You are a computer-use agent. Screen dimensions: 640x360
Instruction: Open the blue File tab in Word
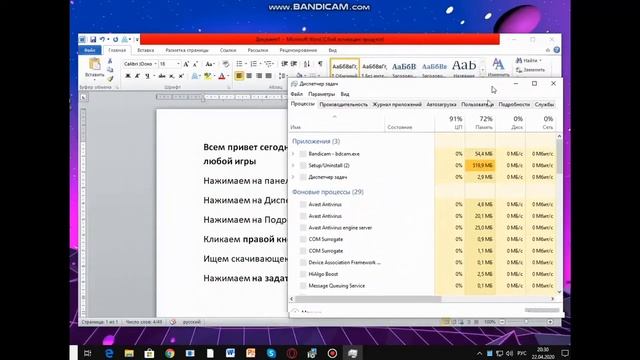90,50
